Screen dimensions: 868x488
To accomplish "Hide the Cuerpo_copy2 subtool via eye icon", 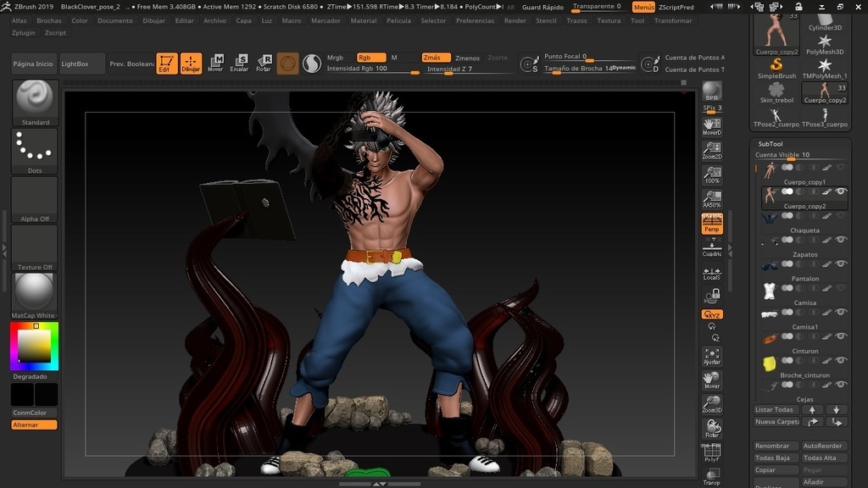I will point(841,191).
